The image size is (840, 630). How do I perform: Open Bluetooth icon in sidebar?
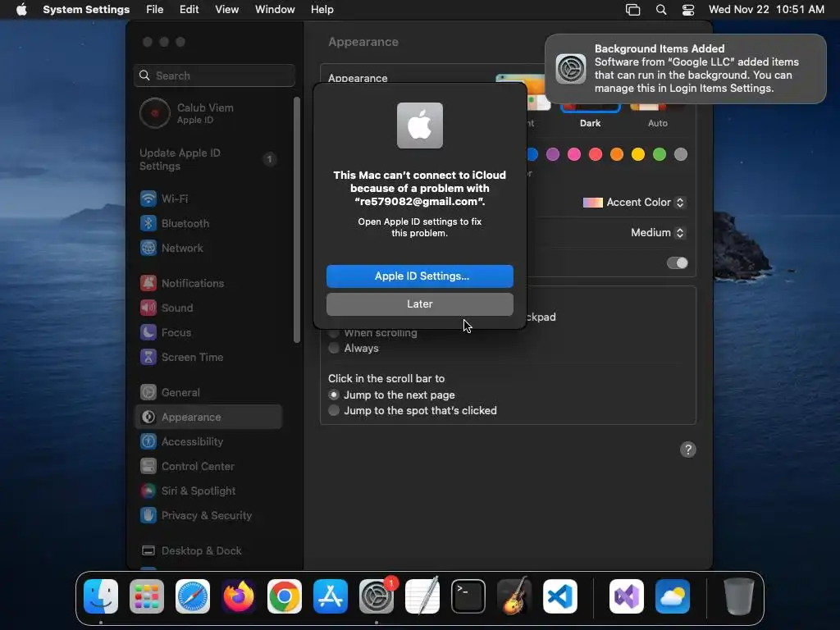(x=148, y=223)
